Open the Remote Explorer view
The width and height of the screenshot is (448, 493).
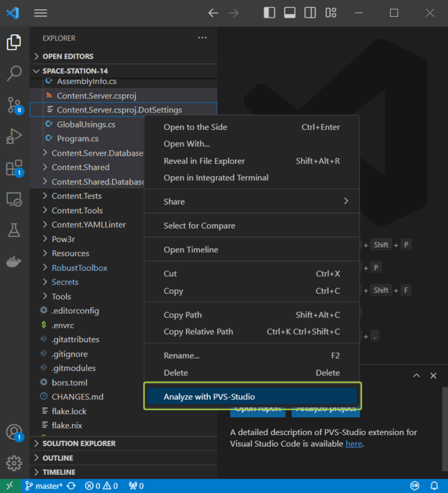[14, 198]
